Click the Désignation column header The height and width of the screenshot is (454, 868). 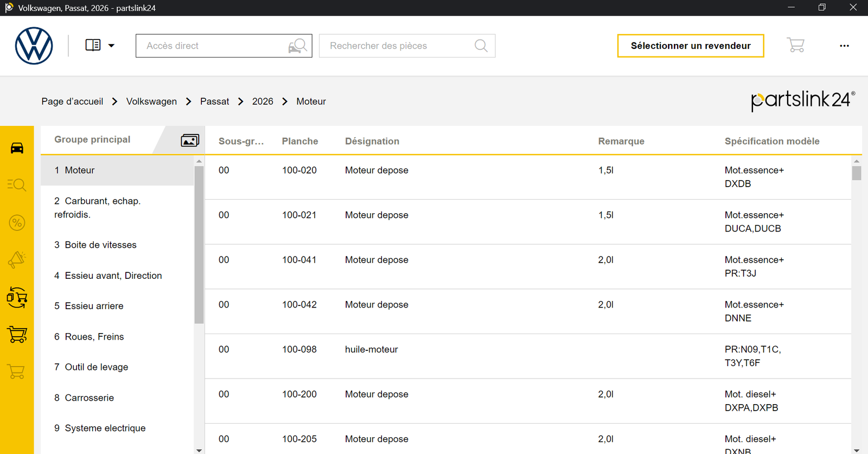[372, 141]
